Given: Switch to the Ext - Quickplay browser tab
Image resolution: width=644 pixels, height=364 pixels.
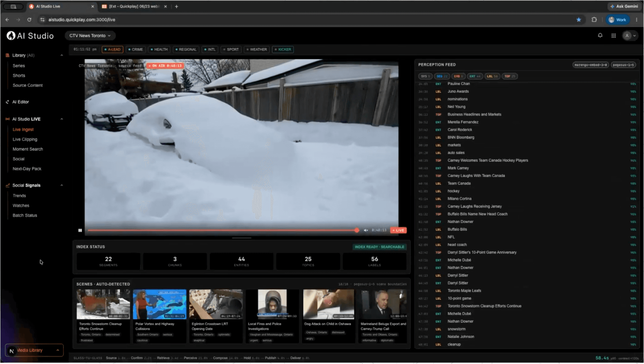Looking at the screenshot, I should coord(135,6).
